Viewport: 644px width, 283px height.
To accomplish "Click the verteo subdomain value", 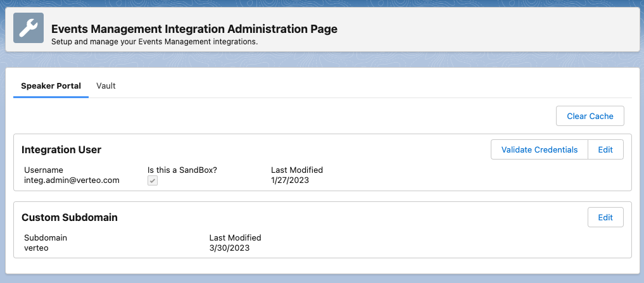I will click(36, 248).
